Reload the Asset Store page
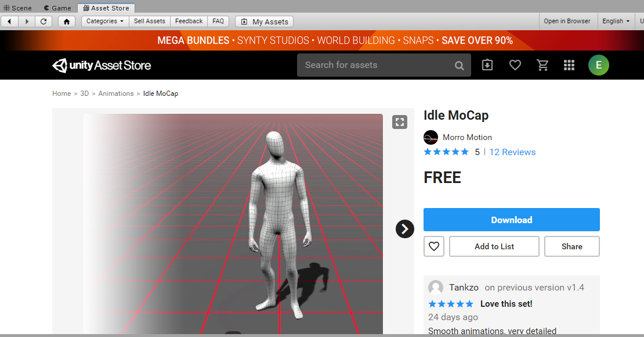This screenshot has width=644, height=337. click(x=44, y=21)
